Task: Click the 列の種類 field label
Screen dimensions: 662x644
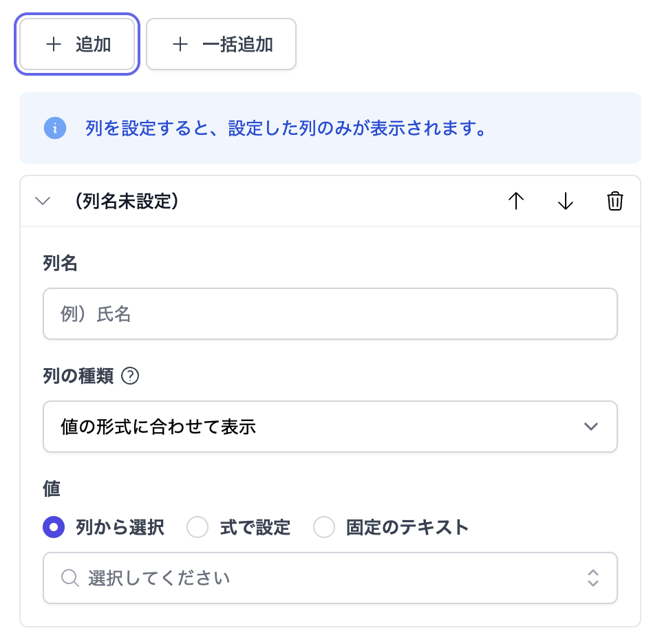Action: tap(78, 376)
